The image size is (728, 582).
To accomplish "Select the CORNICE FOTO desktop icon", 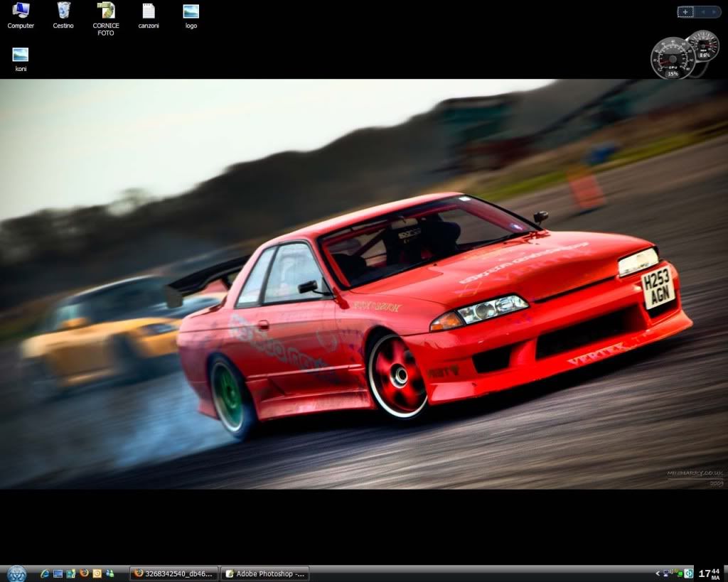I will coord(106,19).
